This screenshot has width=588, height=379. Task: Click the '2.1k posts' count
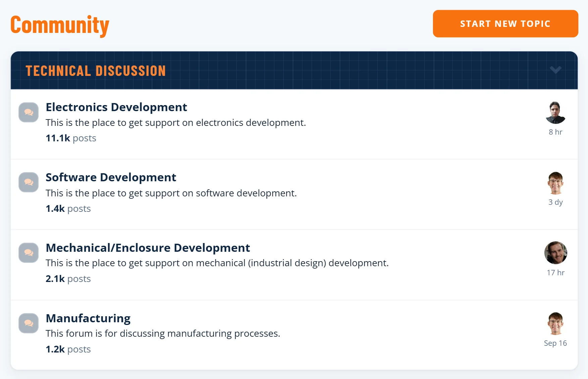(x=68, y=279)
